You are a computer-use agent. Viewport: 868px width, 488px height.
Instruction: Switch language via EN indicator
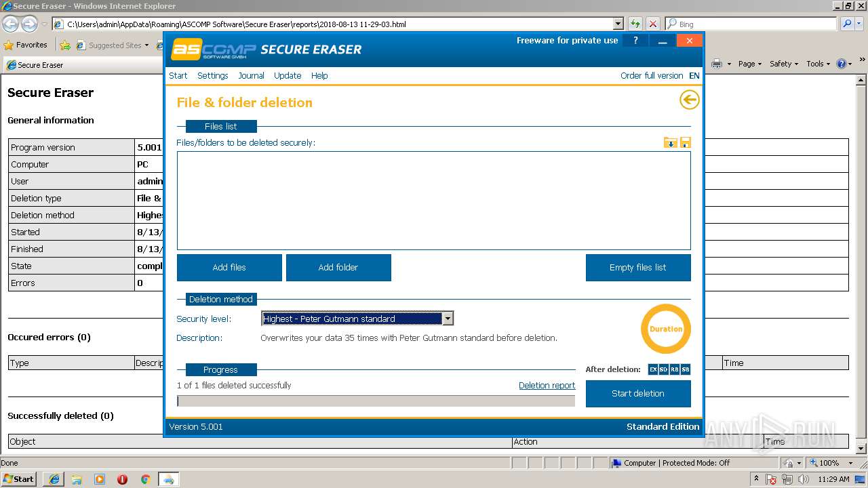coord(694,75)
